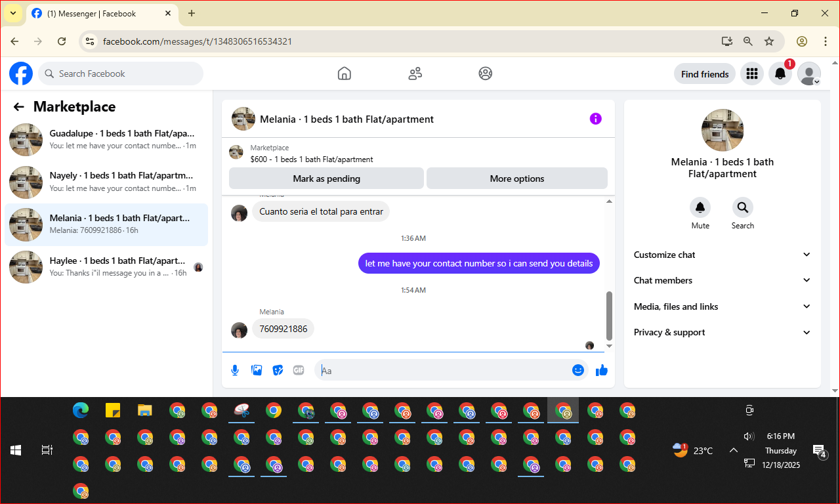Bookmark this page with the star icon
840x504 pixels.
coord(769,41)
